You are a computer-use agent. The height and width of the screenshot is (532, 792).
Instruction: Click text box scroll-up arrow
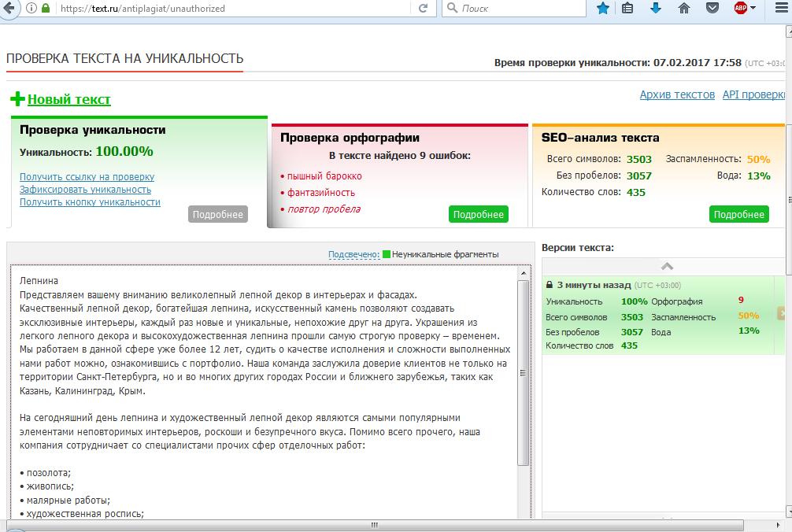click(x=524, y=272)
